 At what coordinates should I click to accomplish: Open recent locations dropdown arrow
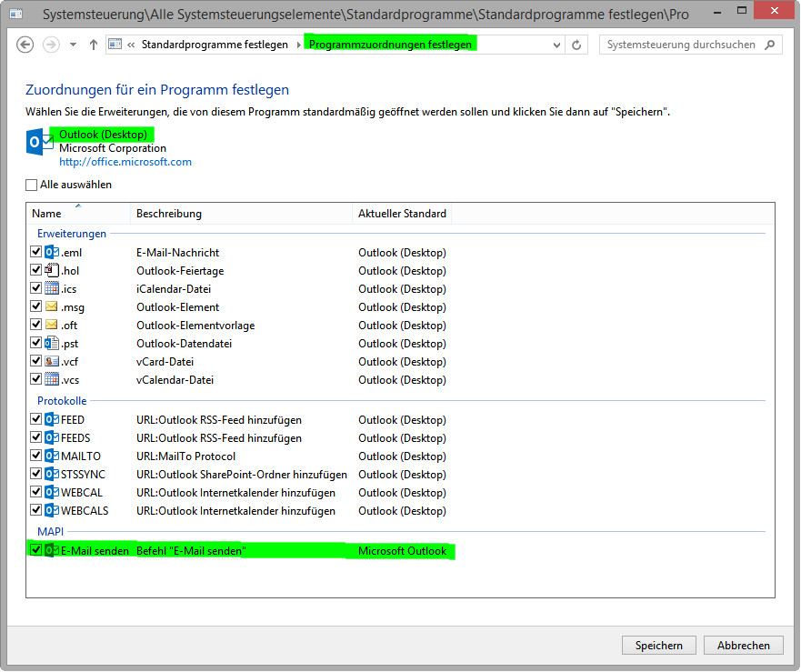pyautogui.click(x=73, y=45)
